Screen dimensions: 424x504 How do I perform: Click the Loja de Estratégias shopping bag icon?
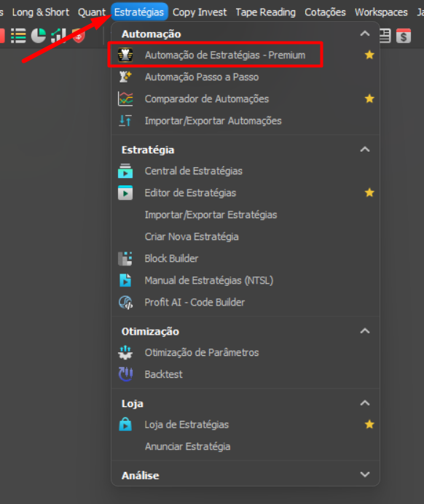pyautogui.click(x=125, y=424)
